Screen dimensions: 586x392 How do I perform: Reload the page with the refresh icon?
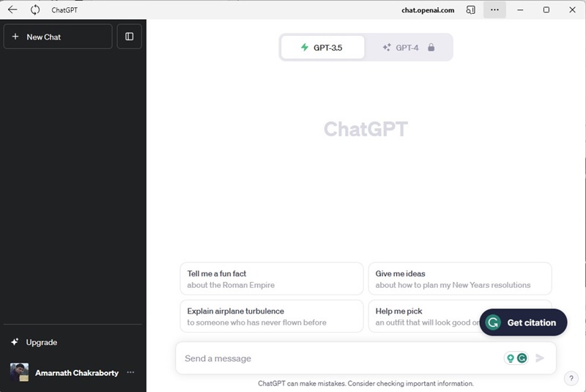tap(35, 10)
